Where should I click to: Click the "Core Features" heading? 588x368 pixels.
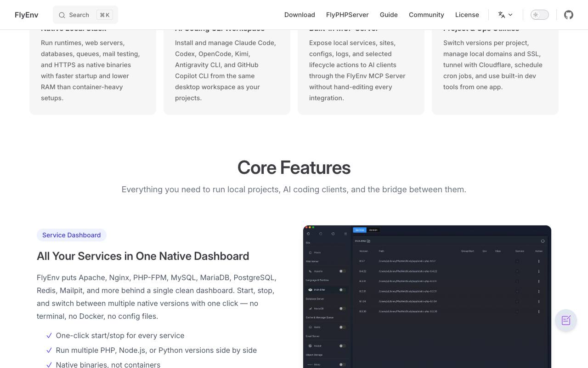[x=294, y=167]
